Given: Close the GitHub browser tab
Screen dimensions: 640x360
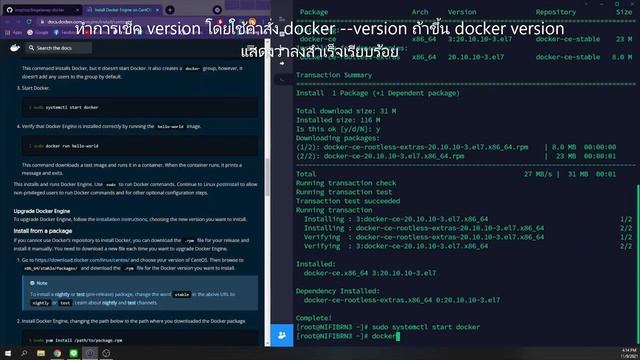Looking at the screenshot, I should pyautogui.click(x=77, y=10).
